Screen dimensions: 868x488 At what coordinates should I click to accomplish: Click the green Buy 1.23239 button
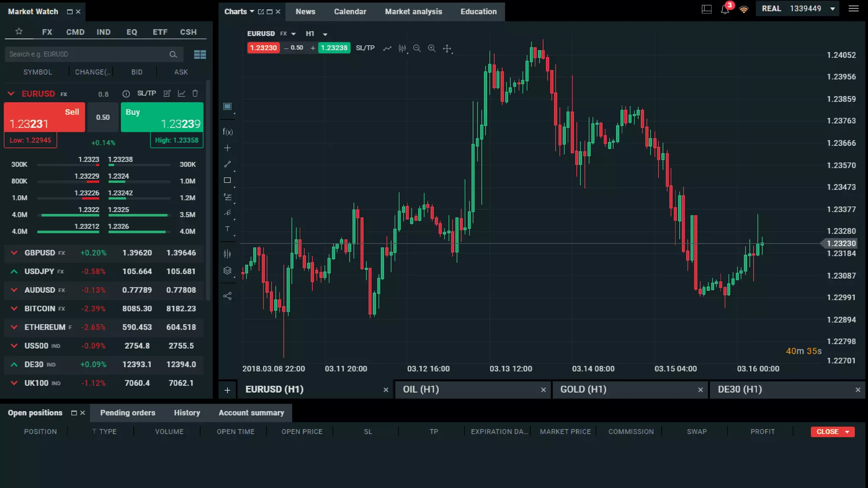point(162,117)
